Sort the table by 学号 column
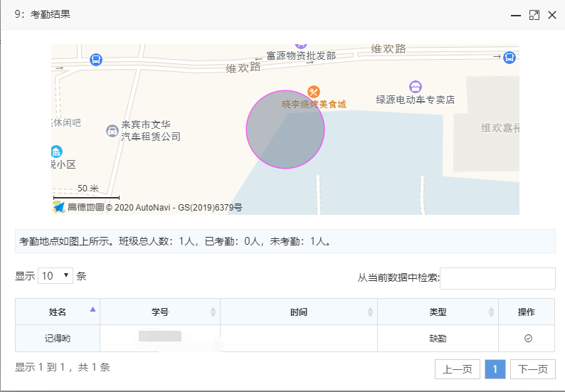This screenshot has height=392, width=565. 160,312
